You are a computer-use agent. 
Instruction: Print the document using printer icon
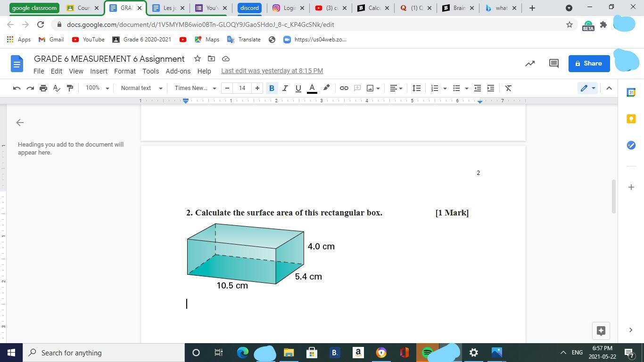(x=43, y=88)
